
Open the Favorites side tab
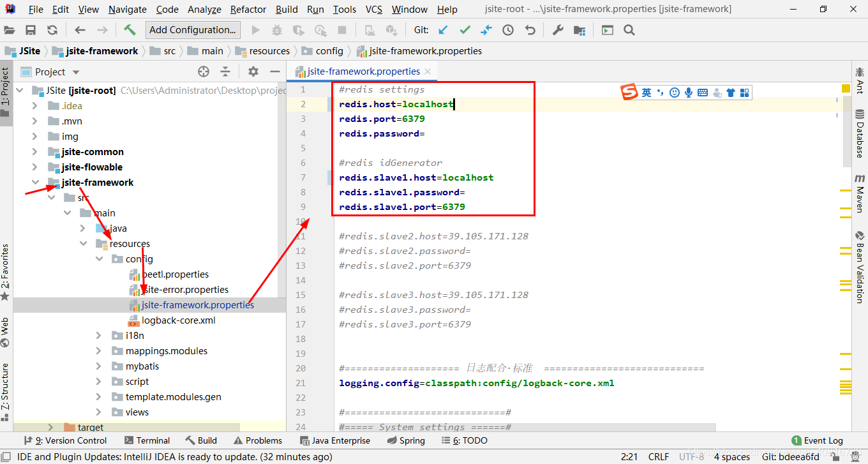pos(5,272)
